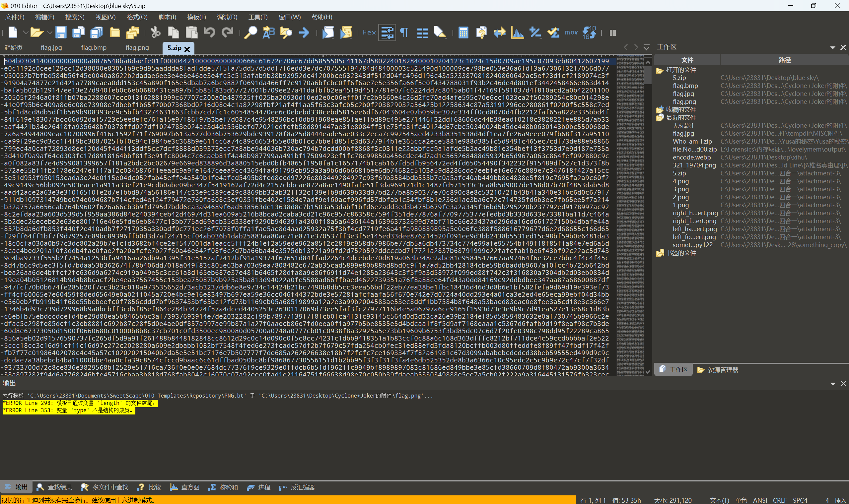Open the Histogram chart icon
The width and height of the screenshot is (849, 504).
[517, 32]
